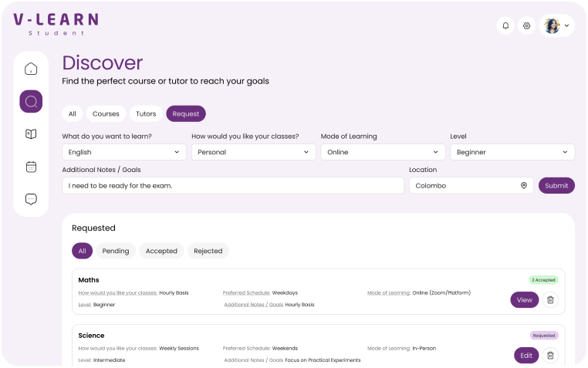This screenshot has height=368, width=588.
Task: Open the Level dropdown
Action: point(512,152)
